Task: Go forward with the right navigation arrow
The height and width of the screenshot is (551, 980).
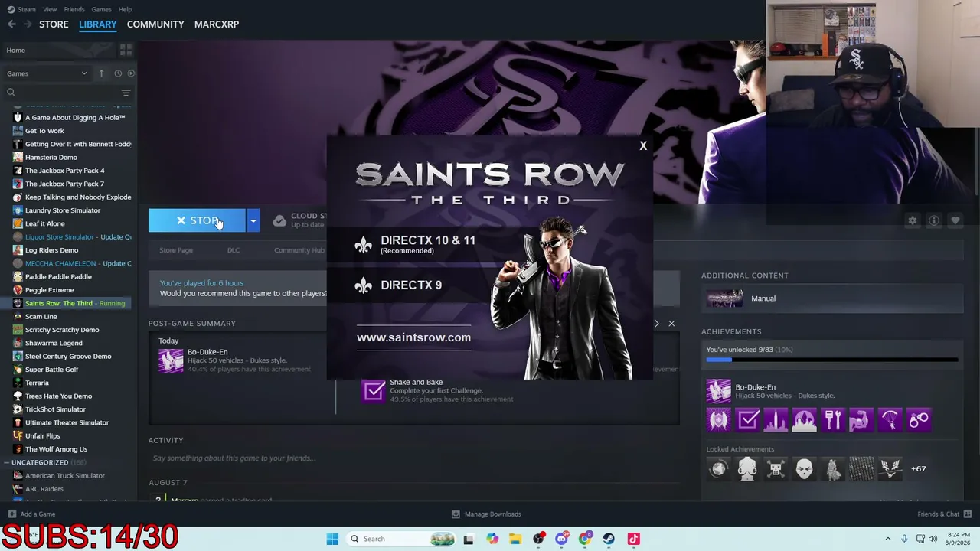Action: click(x=28, y=24)
